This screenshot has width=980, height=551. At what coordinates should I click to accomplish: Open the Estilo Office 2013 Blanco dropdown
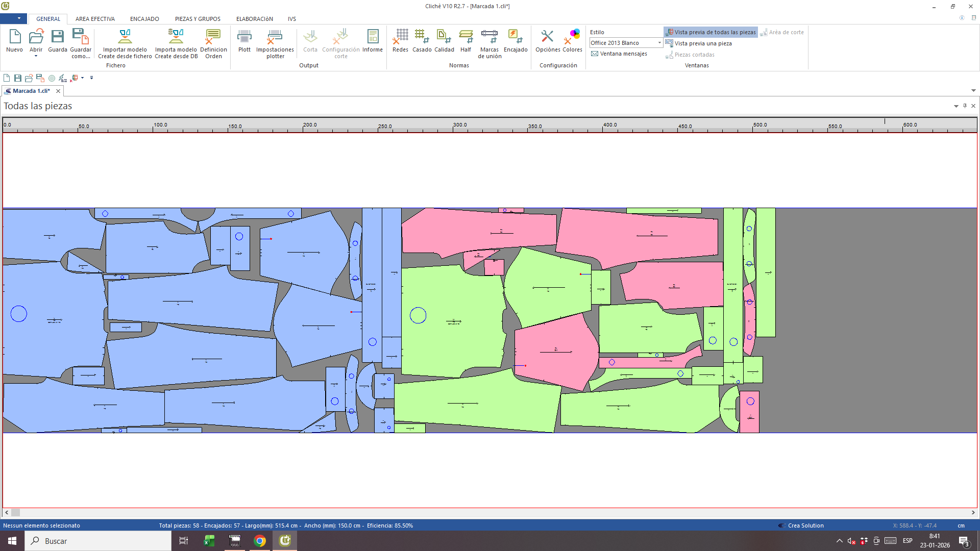point(659,43)
